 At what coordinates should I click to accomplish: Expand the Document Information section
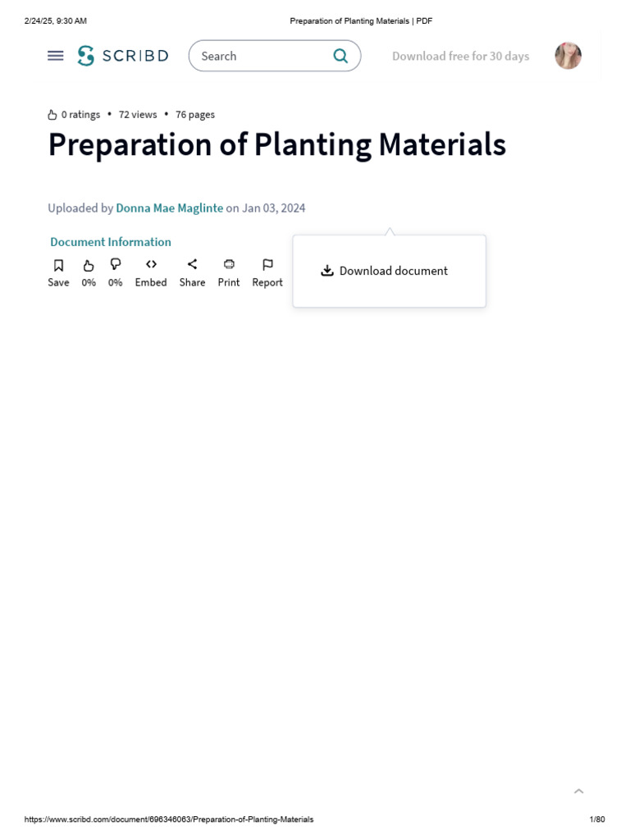click(x=111, y=242)
